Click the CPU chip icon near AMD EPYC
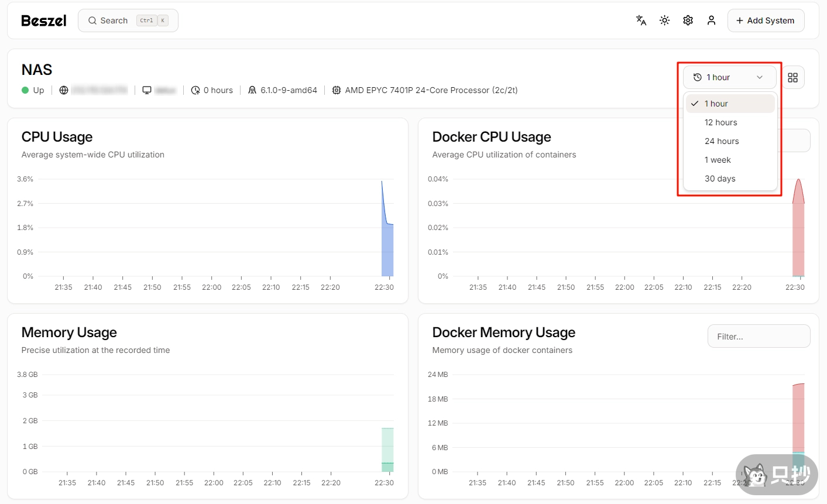The width and height of the screenshot is (827, 504). pos(337,90)
